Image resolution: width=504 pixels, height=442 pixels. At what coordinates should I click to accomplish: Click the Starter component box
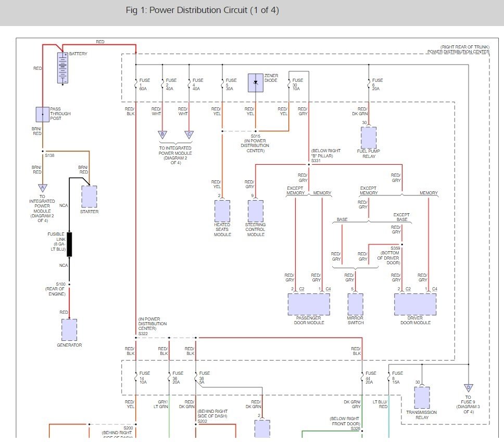pyautogui.click(x=89, y=197)
